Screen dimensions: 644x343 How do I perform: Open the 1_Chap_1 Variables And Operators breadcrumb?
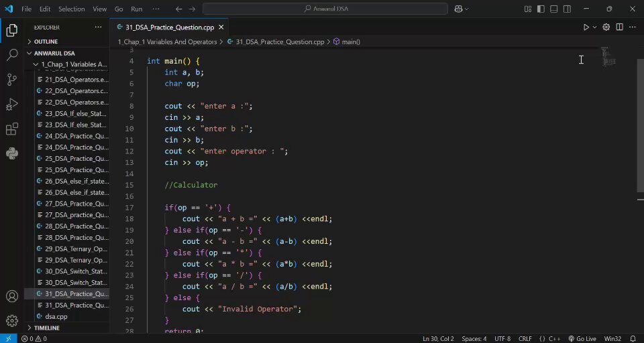167,42
